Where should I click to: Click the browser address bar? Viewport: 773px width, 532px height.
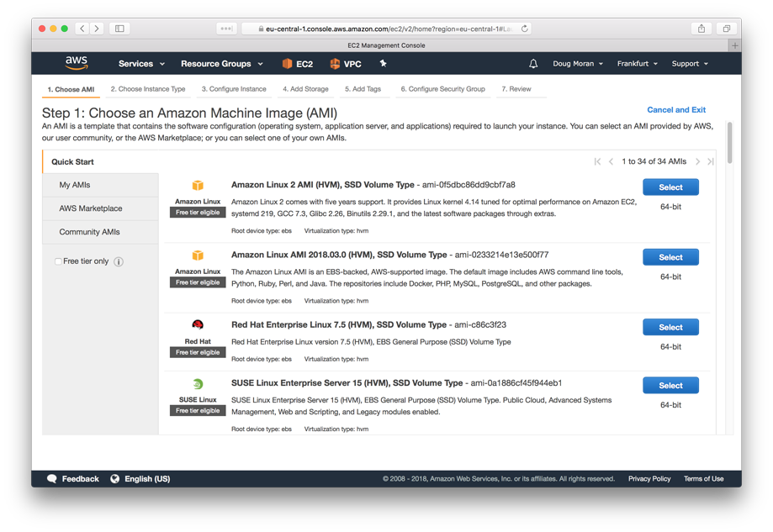coord(387,29)
